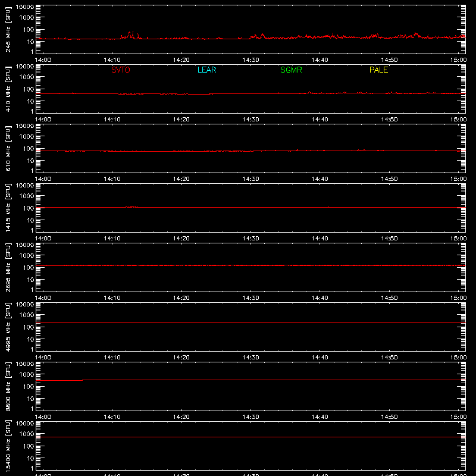476x476 pixels.
Task: Click 14:40 time label under 2695 MHz plot
Action: click(320, 298)
